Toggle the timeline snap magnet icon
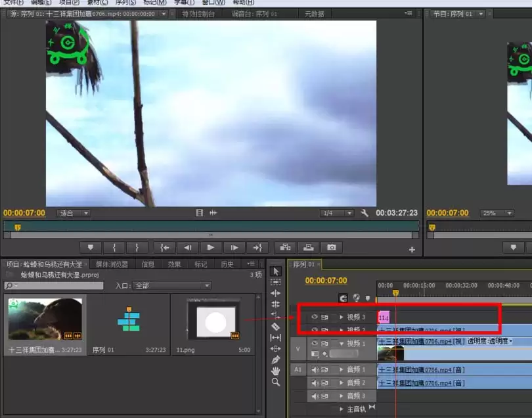 pos(343,298)
